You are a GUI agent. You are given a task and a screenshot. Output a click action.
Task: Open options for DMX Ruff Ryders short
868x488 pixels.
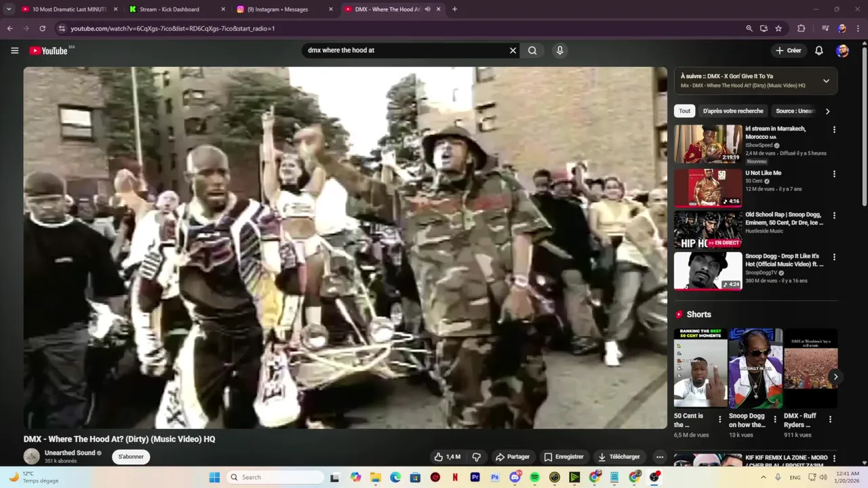[830, 420]
